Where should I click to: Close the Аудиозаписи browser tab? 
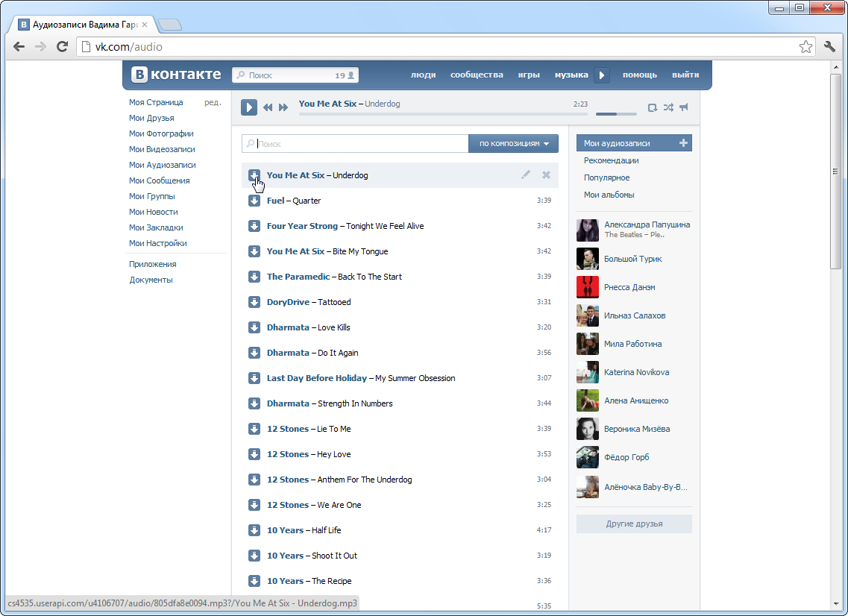tap(145, 25)
